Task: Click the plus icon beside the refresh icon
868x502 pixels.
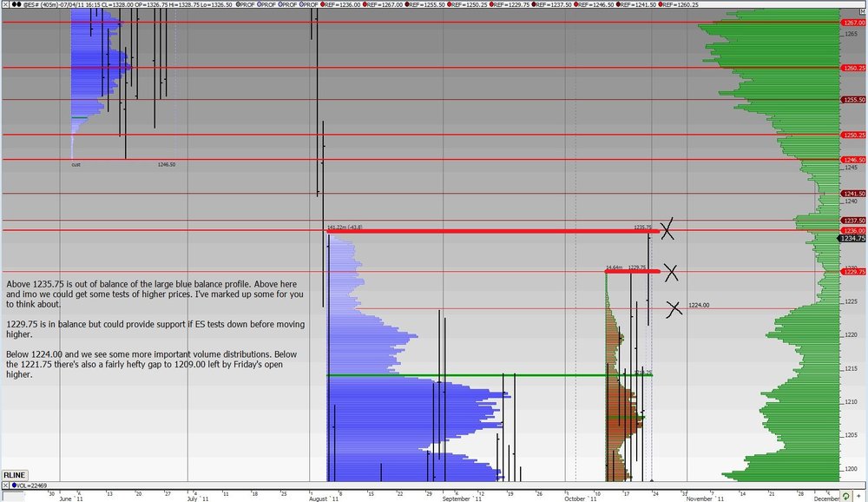Action: pyautogui.click(x=858, y=497)
